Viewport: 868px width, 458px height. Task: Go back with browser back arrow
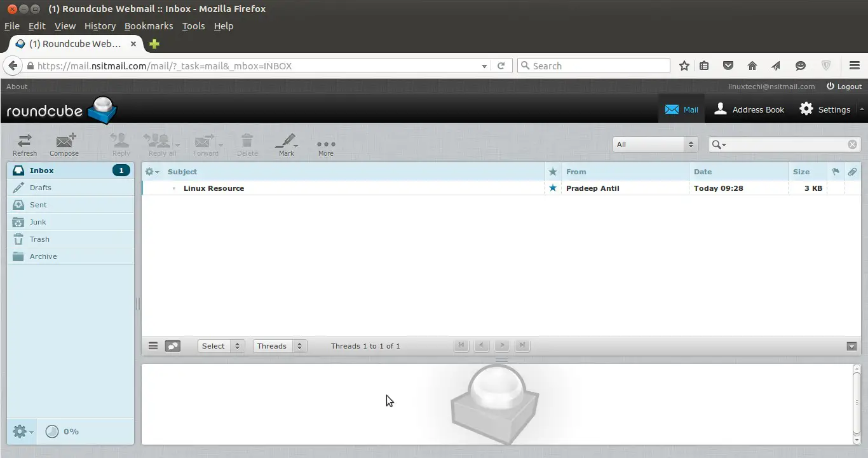[13, 66]
